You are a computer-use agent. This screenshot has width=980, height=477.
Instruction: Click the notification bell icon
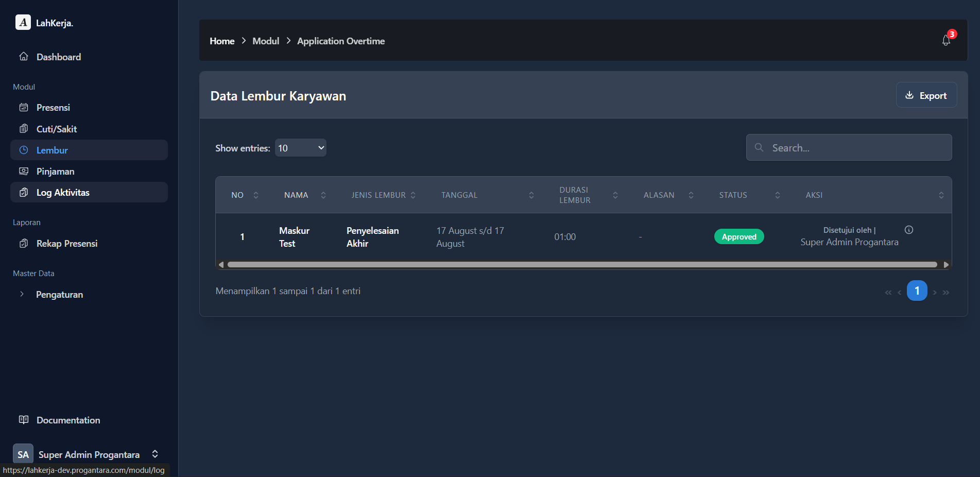pyautogui.click(x=946, y=40)
